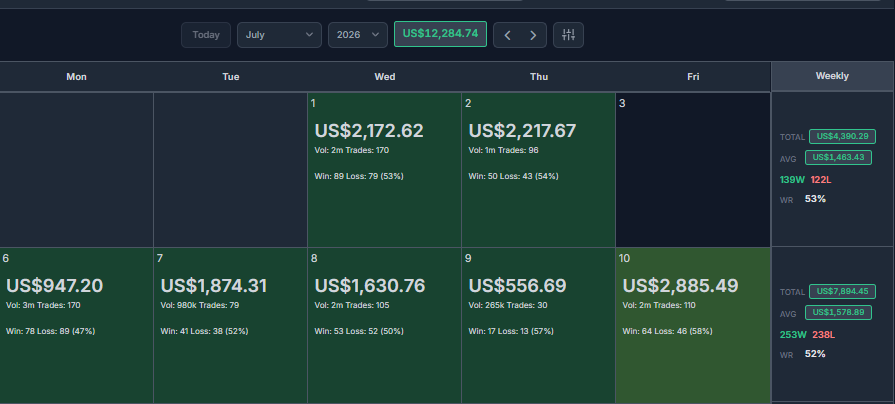Viewport: 895px width, 404px height.
Task: Click day number 10 label
Action: click(x=624, y=258)
